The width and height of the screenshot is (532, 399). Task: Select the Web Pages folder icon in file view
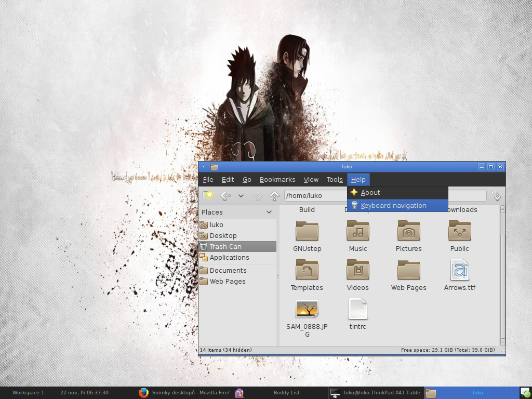[408, 270]
